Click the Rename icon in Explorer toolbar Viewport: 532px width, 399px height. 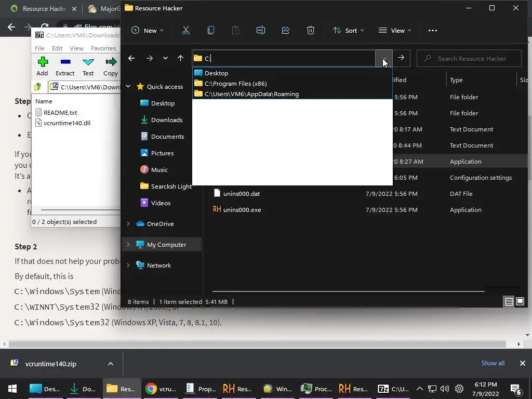261,30
